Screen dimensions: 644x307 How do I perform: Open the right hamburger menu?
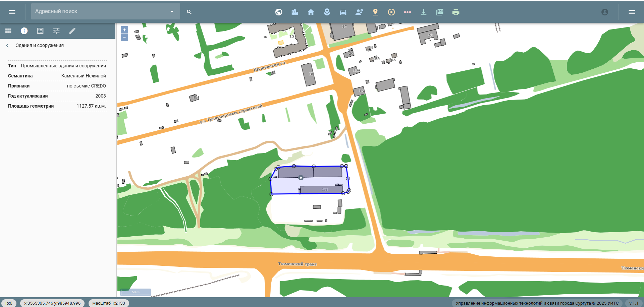[632, 12]
